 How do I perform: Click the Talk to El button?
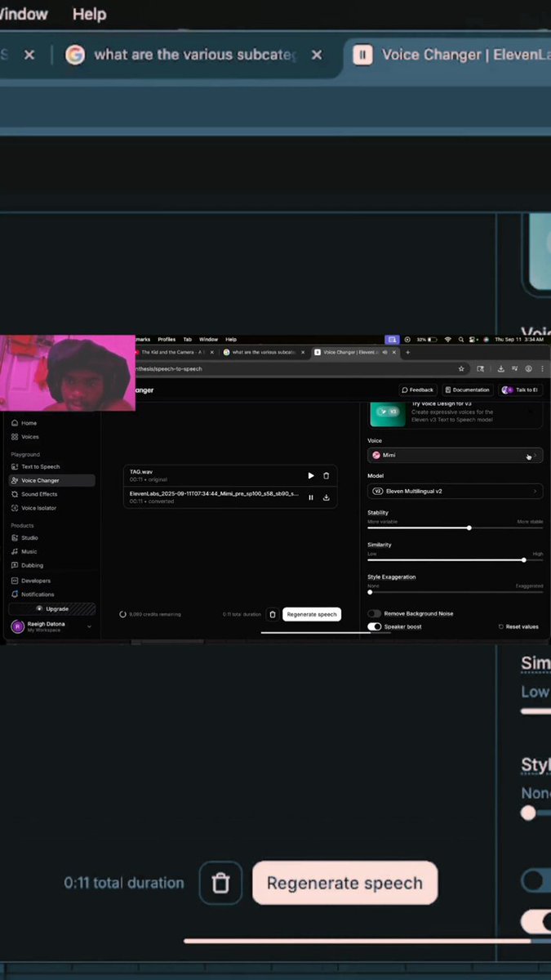521,390
